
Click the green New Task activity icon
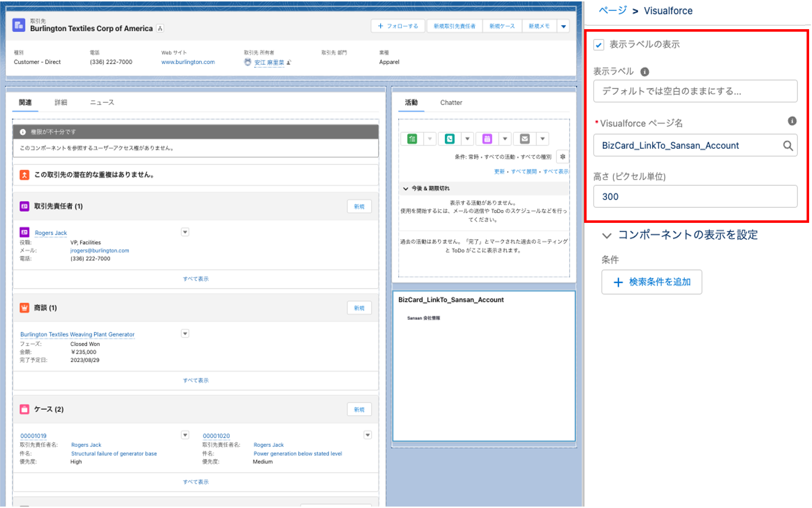click(412, 139)
